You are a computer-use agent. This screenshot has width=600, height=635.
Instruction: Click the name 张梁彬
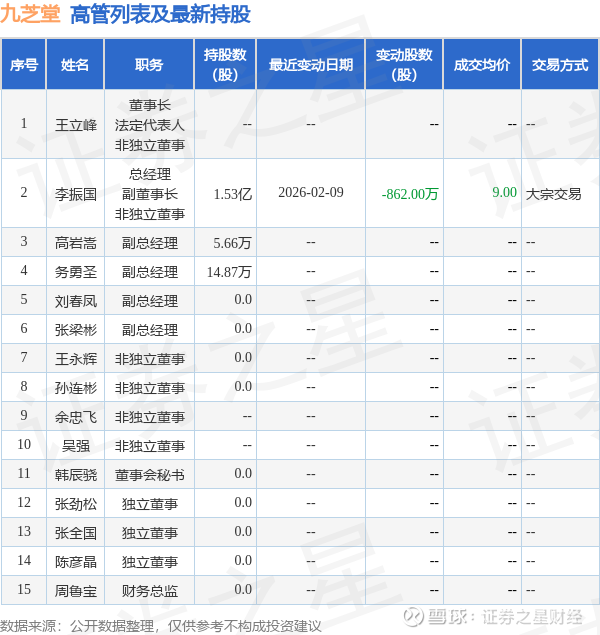[76, 330]
